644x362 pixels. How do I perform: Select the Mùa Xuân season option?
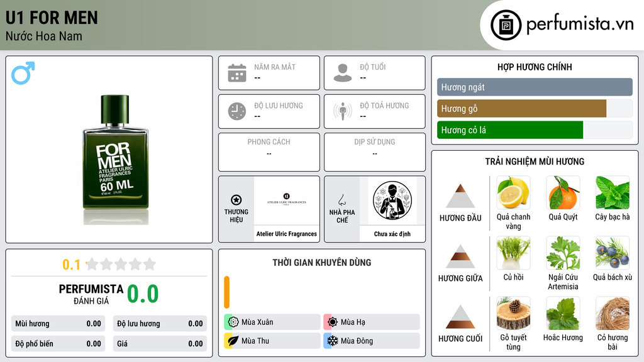coord(272,322)
